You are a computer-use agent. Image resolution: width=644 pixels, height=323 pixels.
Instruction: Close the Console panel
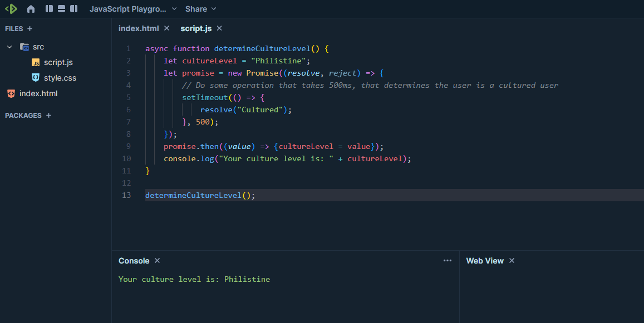pos(158,261)
